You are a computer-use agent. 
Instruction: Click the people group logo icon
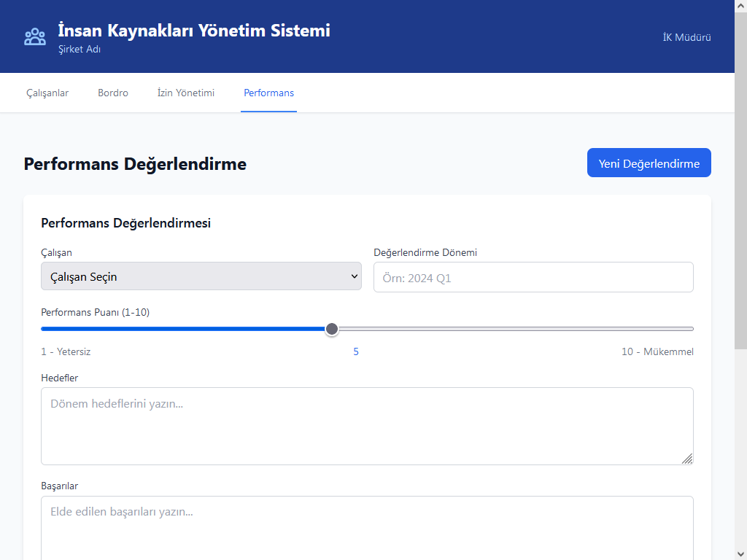point(35,37)
